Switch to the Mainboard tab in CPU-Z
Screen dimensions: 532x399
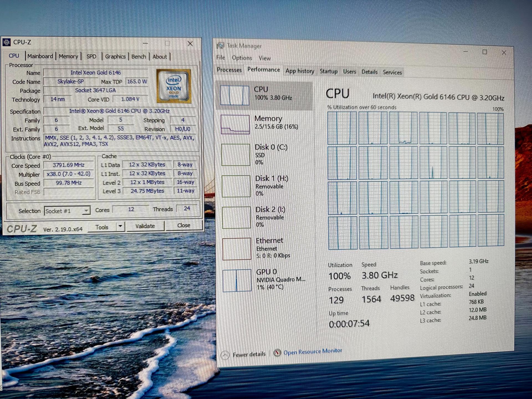(40, 56)
